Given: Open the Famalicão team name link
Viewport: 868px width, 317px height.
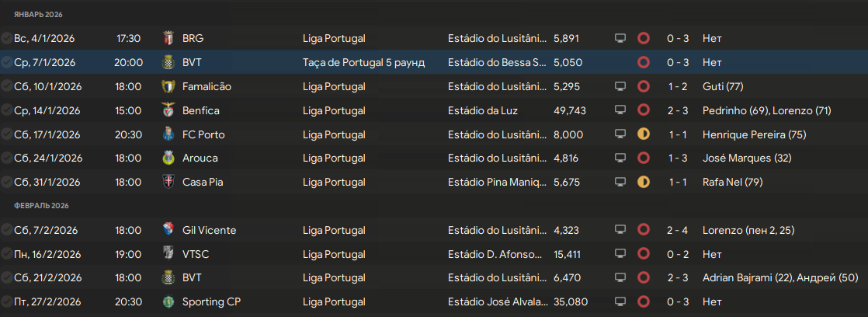Looking at the screenshot, I should coord(207,86).
